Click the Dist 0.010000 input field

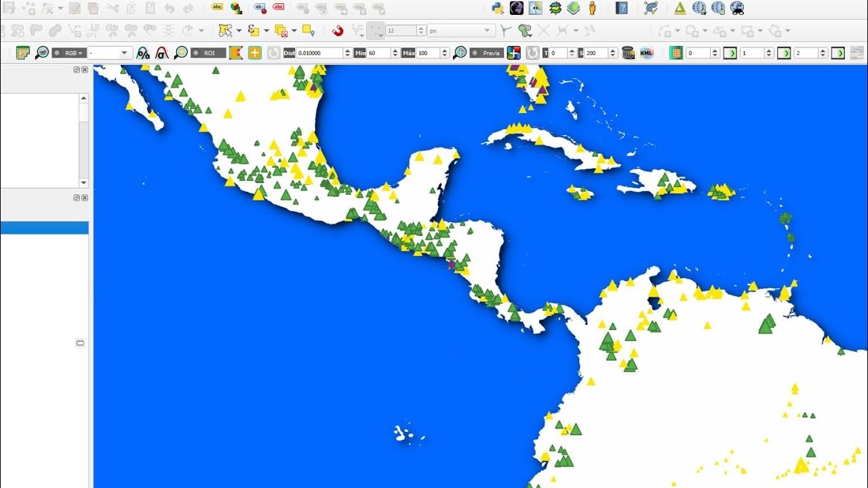[319, 53]
